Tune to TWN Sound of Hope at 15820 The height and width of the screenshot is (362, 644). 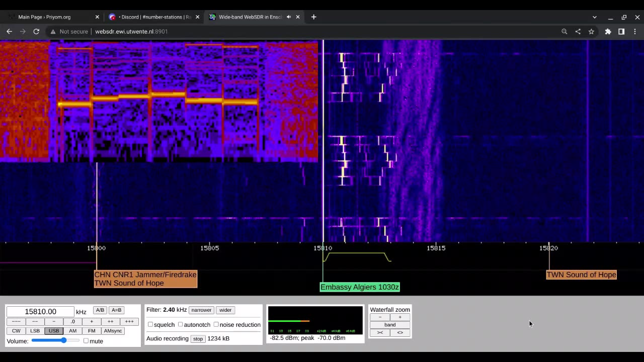[x=581, y=275]
